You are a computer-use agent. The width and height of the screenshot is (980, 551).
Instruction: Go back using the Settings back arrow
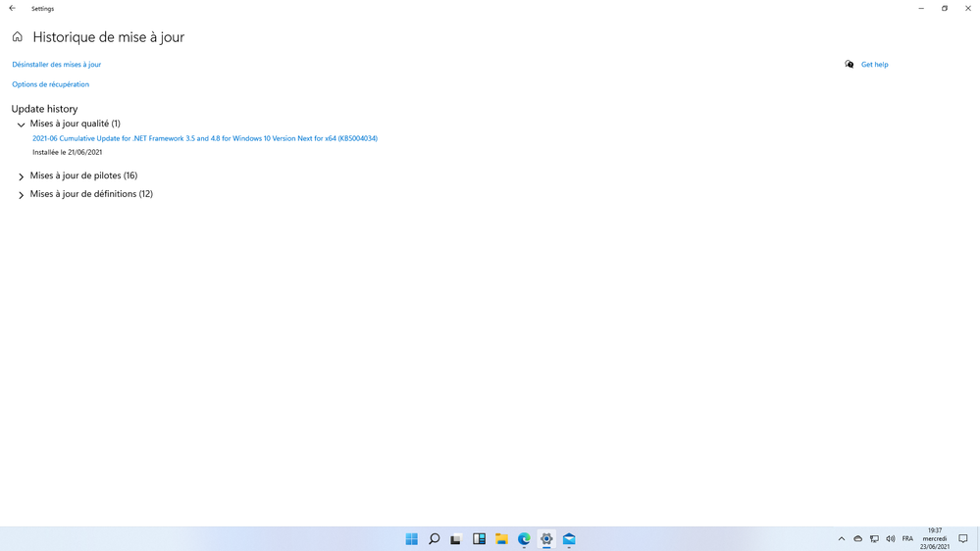12,8
